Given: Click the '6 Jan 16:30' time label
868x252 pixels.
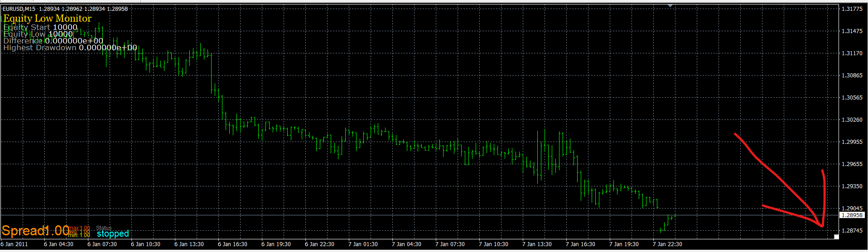Looking at the screenshot, I should (232, 244).
